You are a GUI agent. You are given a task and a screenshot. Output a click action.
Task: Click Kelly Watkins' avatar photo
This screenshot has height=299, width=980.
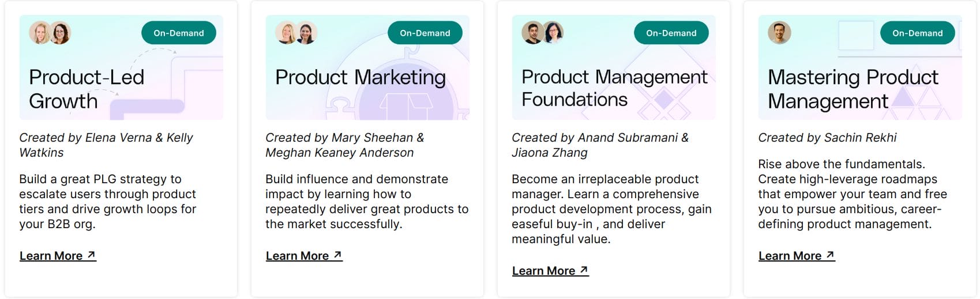(60, 33)
